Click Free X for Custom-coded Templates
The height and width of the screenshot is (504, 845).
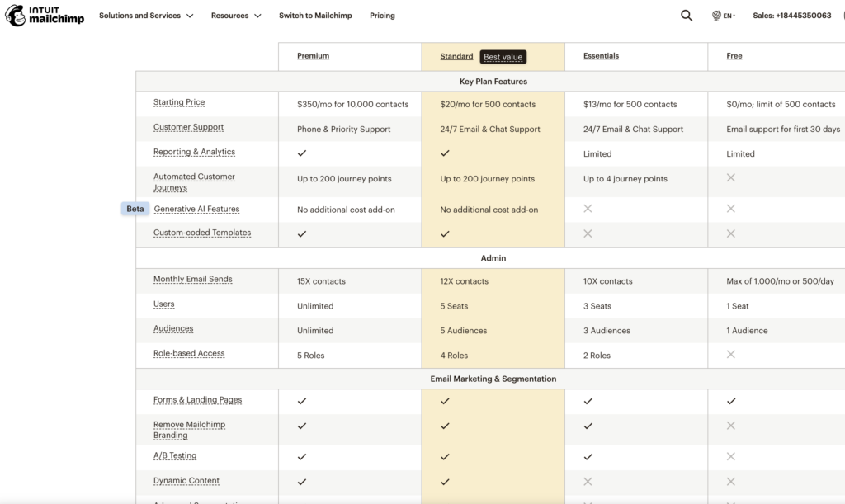point(731,233)
